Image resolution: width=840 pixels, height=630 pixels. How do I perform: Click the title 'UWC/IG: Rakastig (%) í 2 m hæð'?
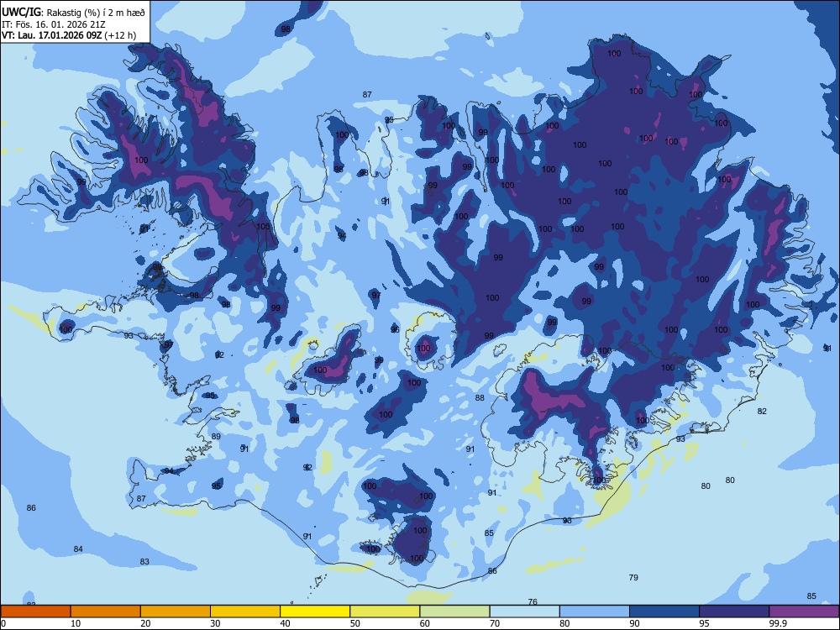click(73, 12)
